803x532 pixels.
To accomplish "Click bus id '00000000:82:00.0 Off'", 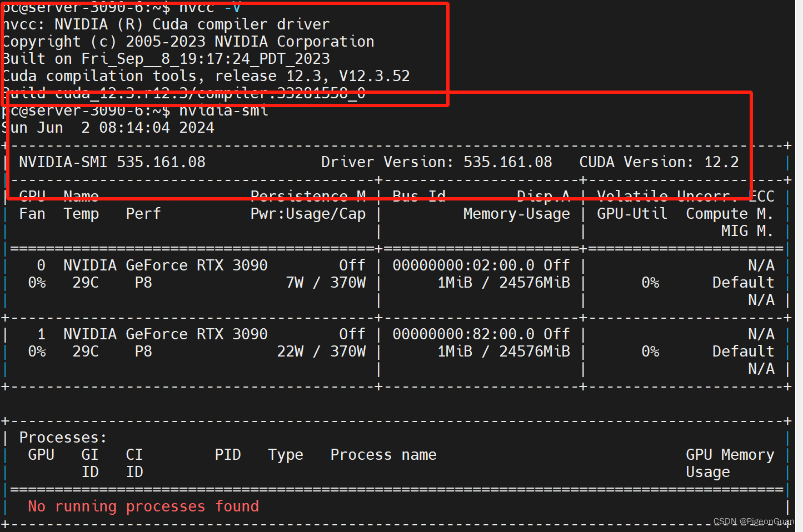I will [x=481, y=334].
